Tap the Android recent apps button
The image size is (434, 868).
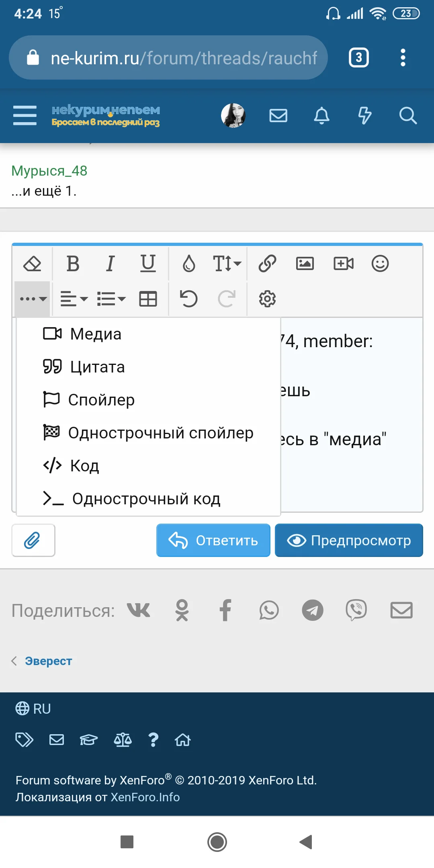(127, 842)
